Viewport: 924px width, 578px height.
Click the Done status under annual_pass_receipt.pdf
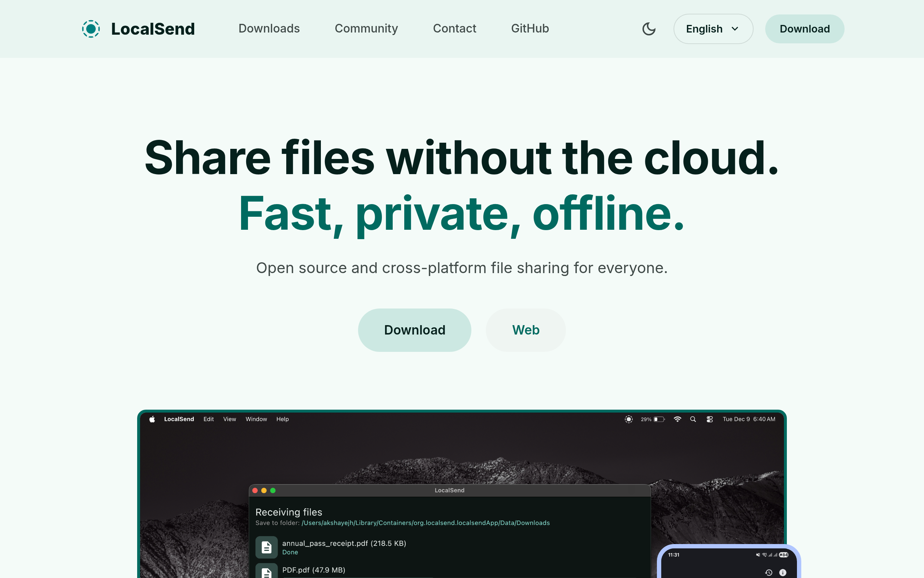290,552
